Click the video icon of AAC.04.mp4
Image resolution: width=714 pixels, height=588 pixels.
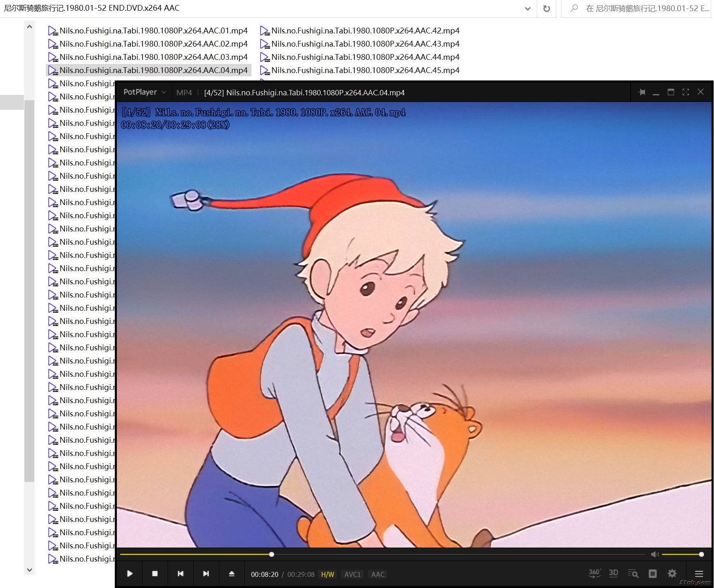[x=53, y=71]
